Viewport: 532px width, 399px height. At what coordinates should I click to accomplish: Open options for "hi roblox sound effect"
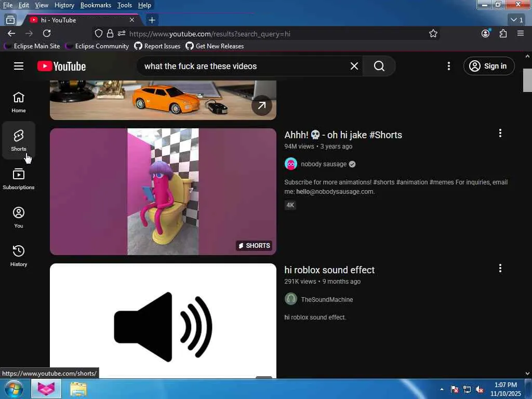coord(500,269)
